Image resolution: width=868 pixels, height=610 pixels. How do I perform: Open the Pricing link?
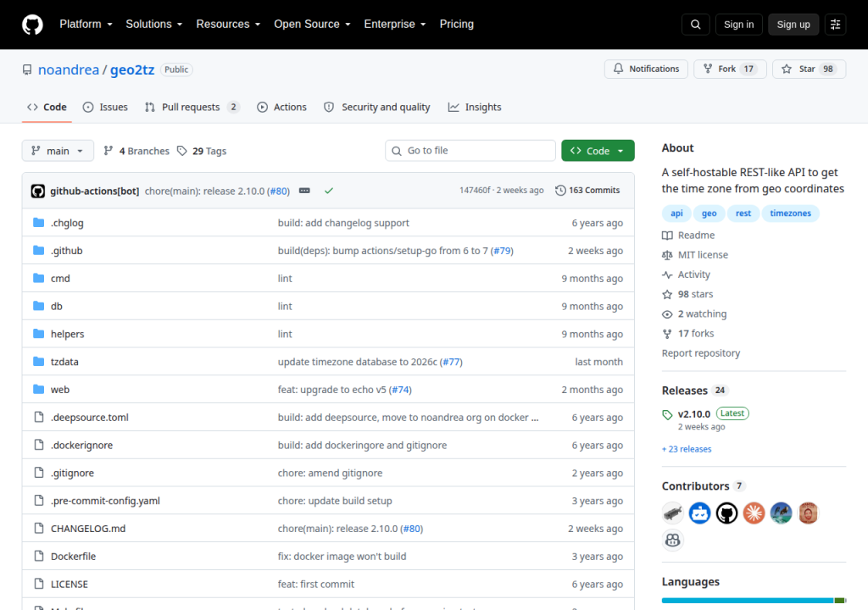457,25
